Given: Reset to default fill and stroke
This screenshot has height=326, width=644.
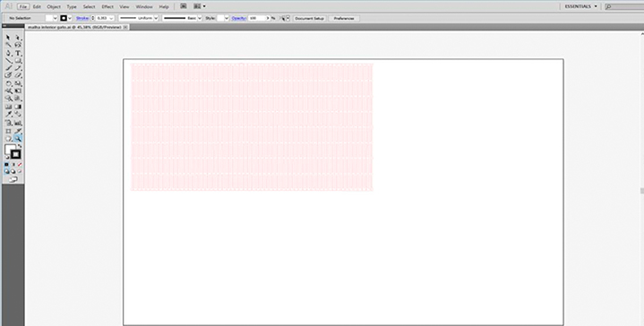Looking at the screenshot, I should (x=7, y=158).
